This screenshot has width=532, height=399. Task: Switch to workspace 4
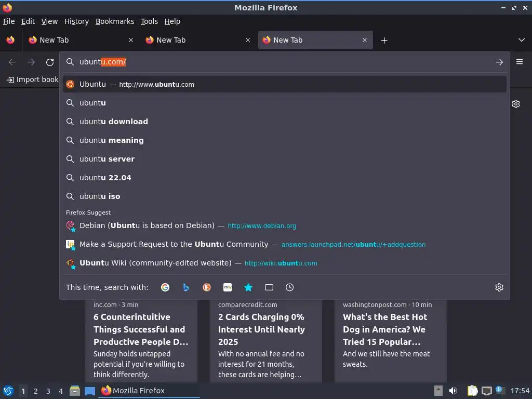[x=61, y=391]
